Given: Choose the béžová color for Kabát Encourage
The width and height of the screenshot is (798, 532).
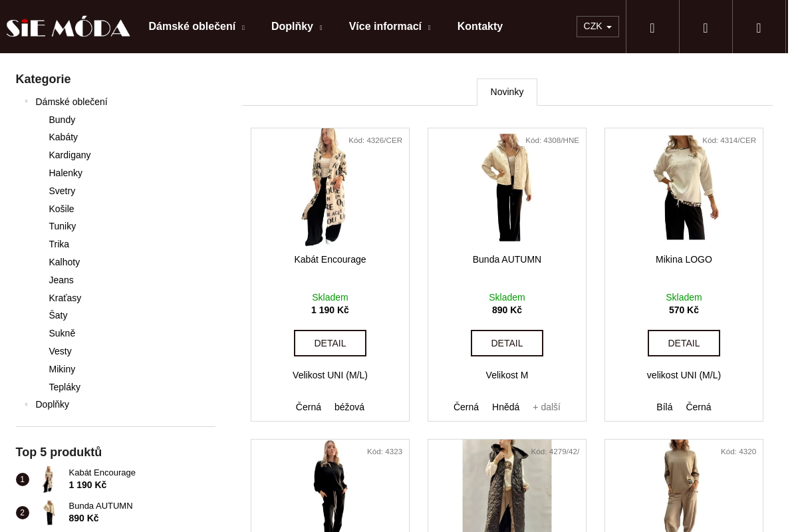Looking at the screenshot, I should [x=349, y=407].
